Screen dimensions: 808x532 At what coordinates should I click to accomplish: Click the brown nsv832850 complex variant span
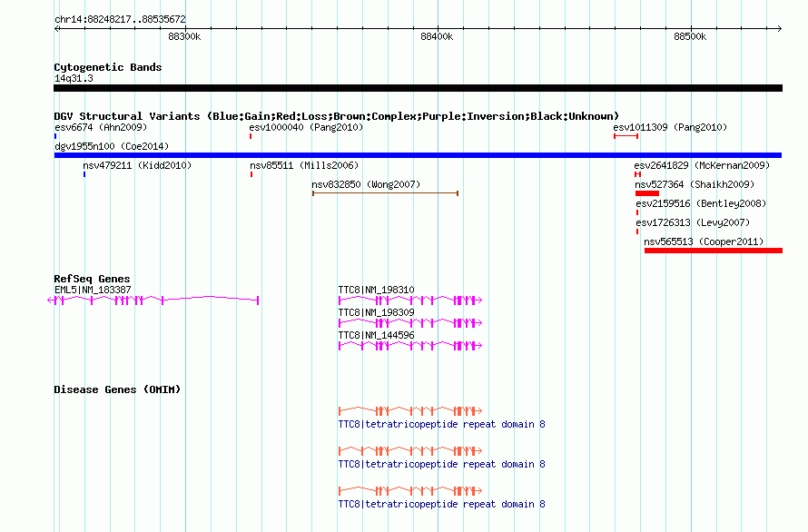tap(386, 193)
